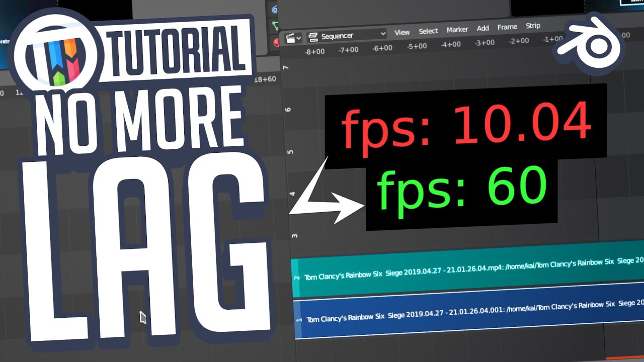
Task: Click channel number 5 in the sequencer
Action: tap(289, 151)
